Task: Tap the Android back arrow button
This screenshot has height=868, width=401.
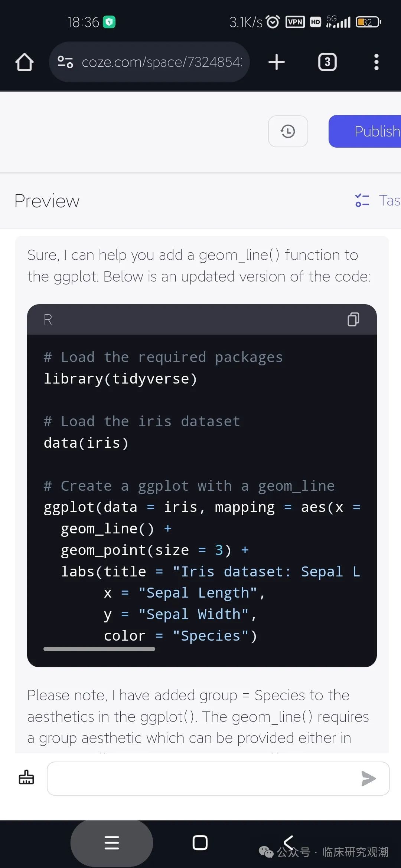Action: click(288, 842)
